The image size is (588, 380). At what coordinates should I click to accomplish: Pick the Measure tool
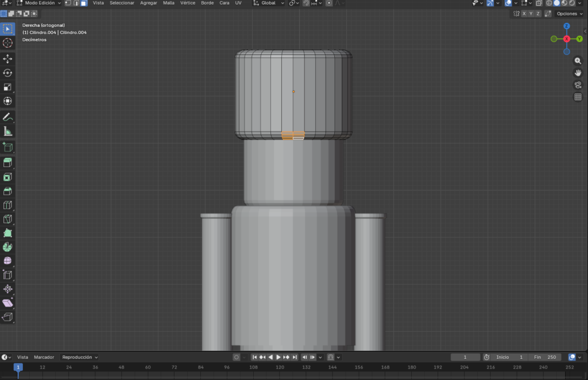coord(7,131)
